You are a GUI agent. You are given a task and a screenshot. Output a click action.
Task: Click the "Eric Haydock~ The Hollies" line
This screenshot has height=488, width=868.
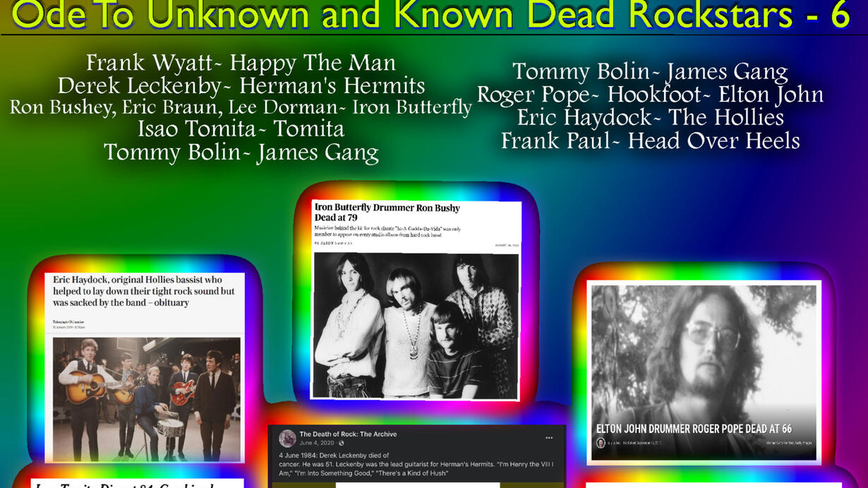650,117
